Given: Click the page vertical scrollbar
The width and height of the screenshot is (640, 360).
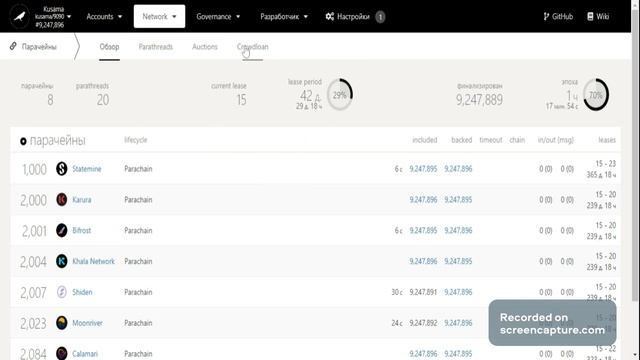Looking at the screenshot, I should [x=636, y=155].
